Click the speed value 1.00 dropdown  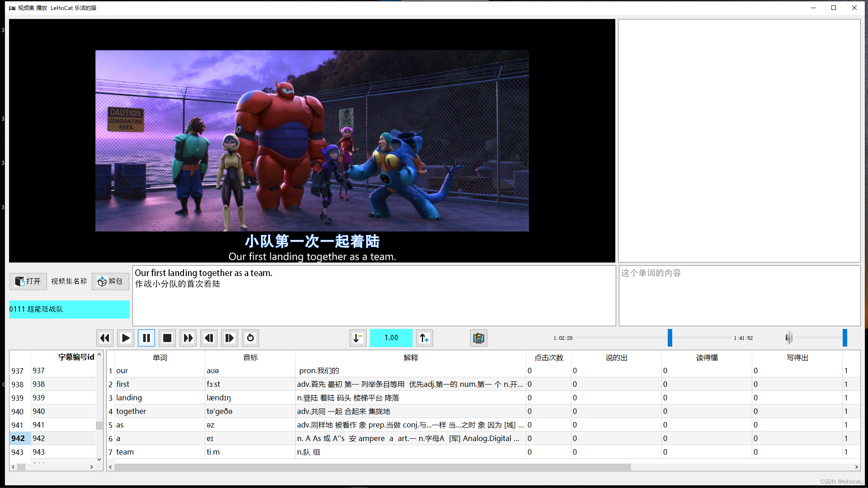[391, 338]
